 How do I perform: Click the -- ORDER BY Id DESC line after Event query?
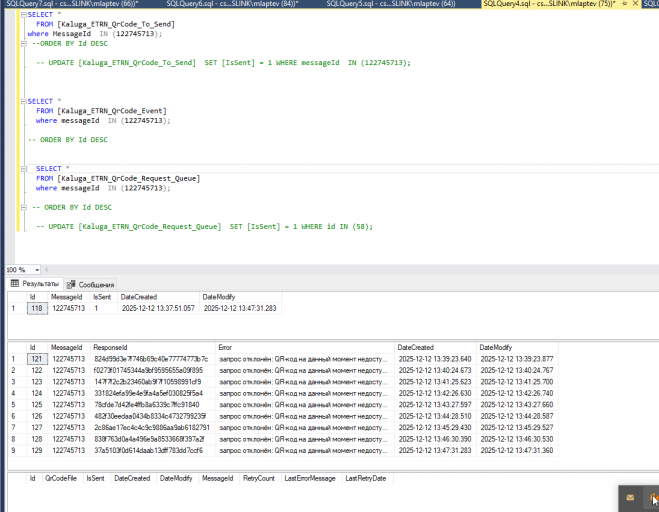[x=68, y=140]
